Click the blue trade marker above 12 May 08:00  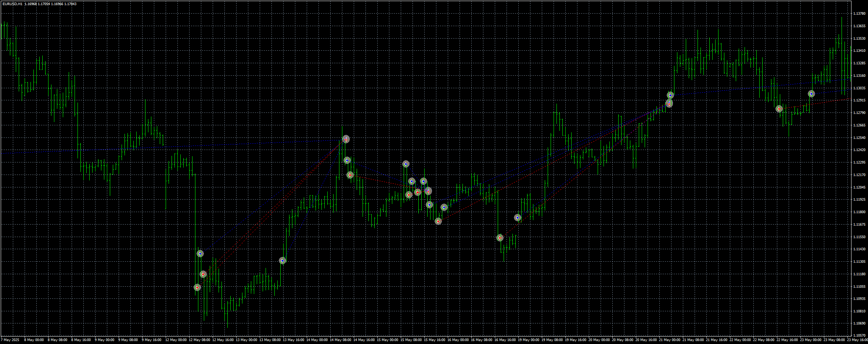(200, 254)
